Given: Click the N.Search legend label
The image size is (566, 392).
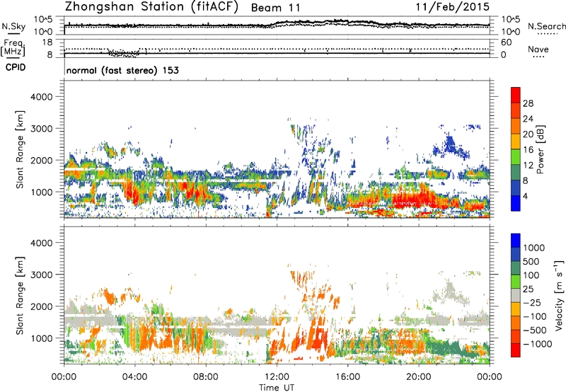Looking at the screenshot, I should (x=546, y=26).
